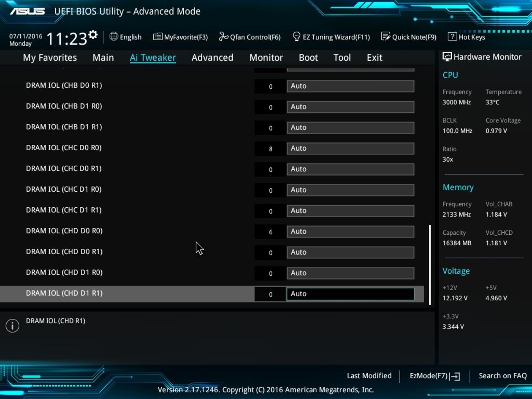Edit DRAM IOL (CHC D1 R0) Auto field

click(x=350, y=190)
